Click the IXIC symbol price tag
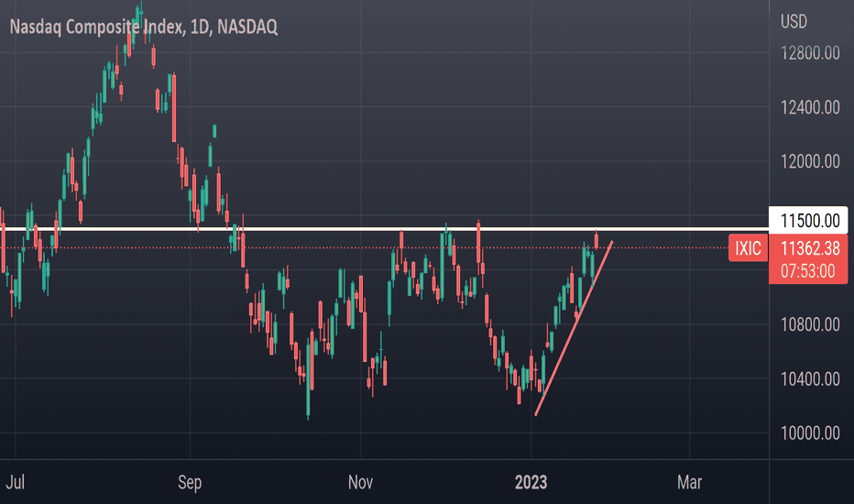The image size is (854, 504). 748,248
